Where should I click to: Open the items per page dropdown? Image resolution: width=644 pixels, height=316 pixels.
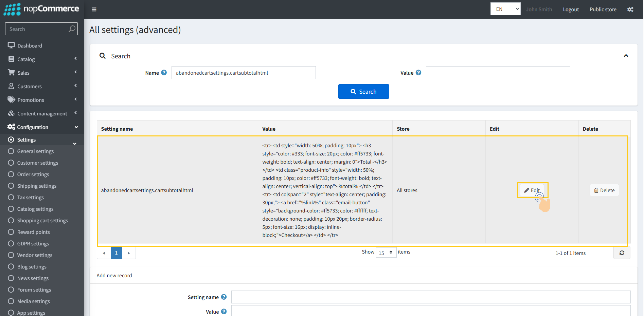(x=386, y=253)
